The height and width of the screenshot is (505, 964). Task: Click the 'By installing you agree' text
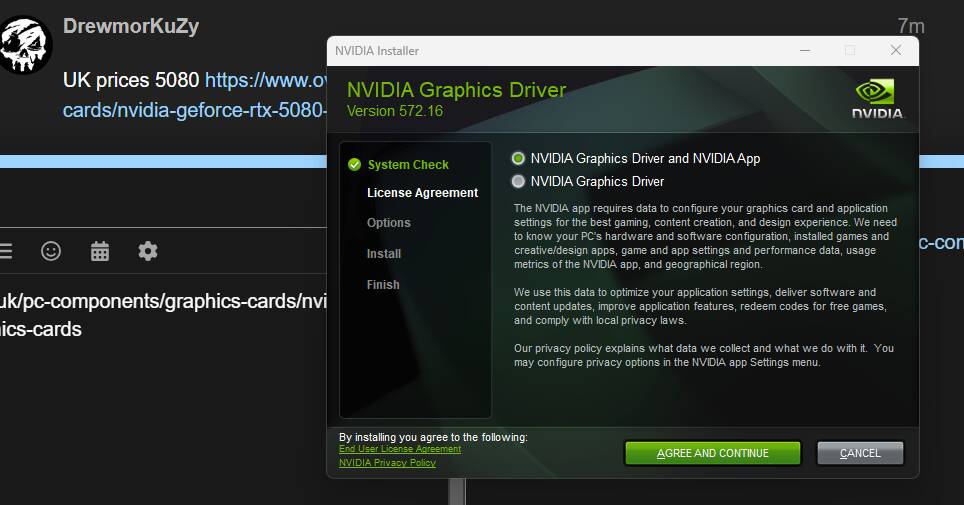[433, 437]
